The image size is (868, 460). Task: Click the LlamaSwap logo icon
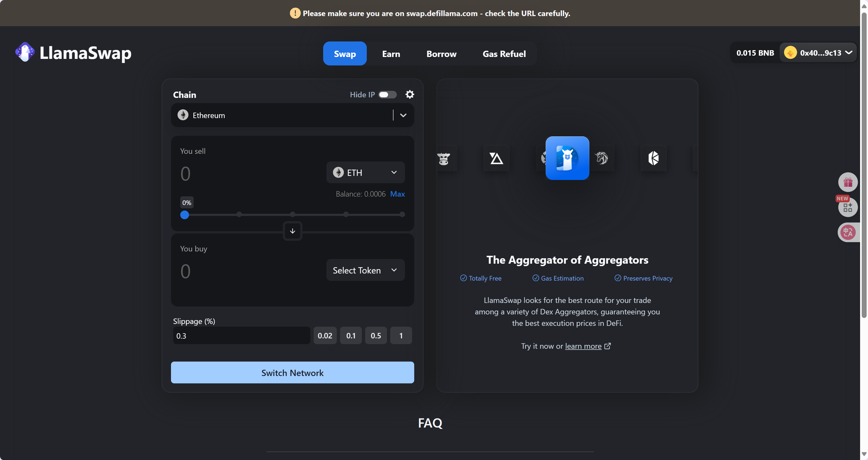pyautogui.click(x=25, y=52)
